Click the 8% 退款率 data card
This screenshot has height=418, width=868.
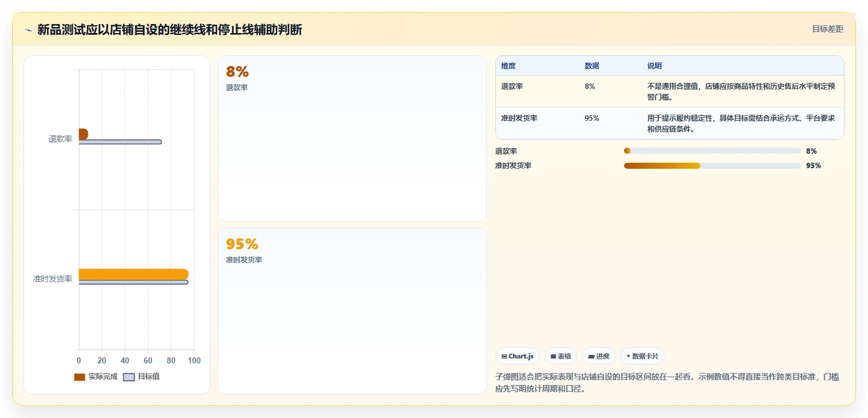[x=352, y=139]
